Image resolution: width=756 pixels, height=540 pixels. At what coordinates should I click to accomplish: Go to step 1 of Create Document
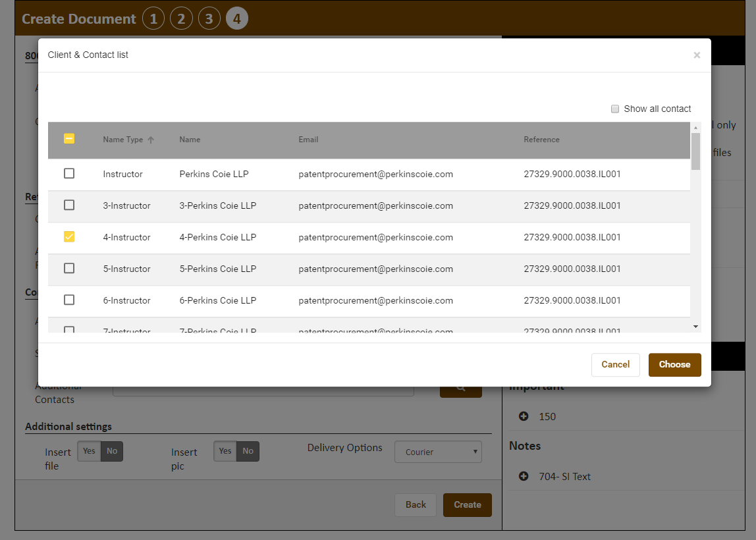click(153, 19)
